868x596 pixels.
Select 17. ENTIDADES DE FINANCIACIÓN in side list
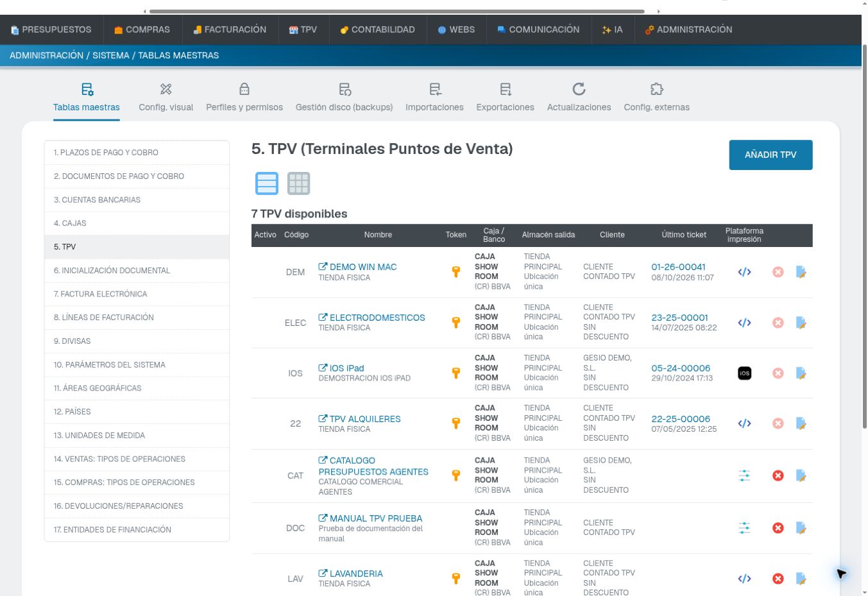coord(137,529)
